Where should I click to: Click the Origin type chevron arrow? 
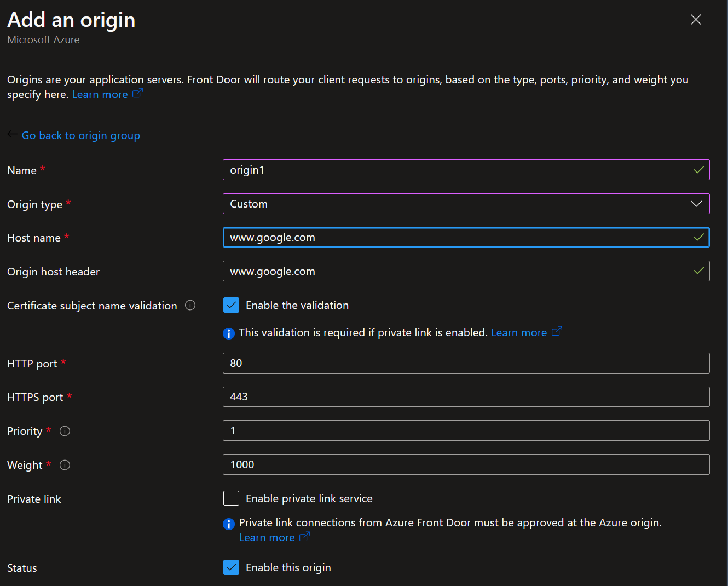pyautogui.click(x=696, y=204)
